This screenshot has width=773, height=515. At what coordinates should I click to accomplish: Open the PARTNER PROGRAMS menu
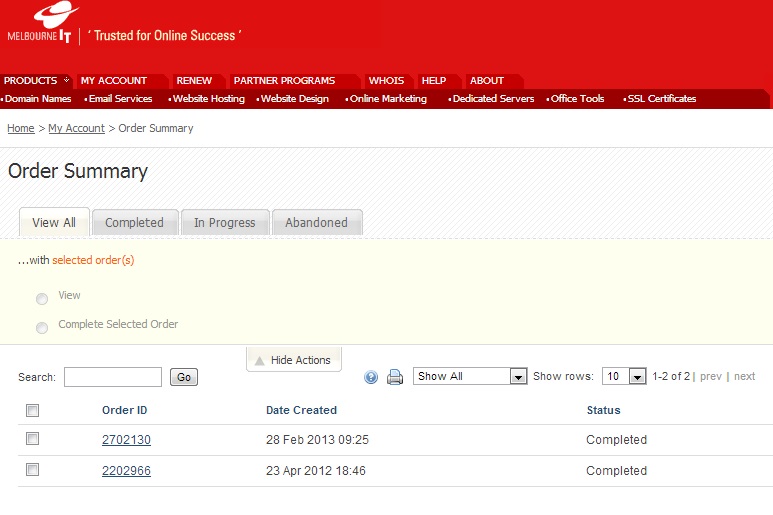(284, 81)
